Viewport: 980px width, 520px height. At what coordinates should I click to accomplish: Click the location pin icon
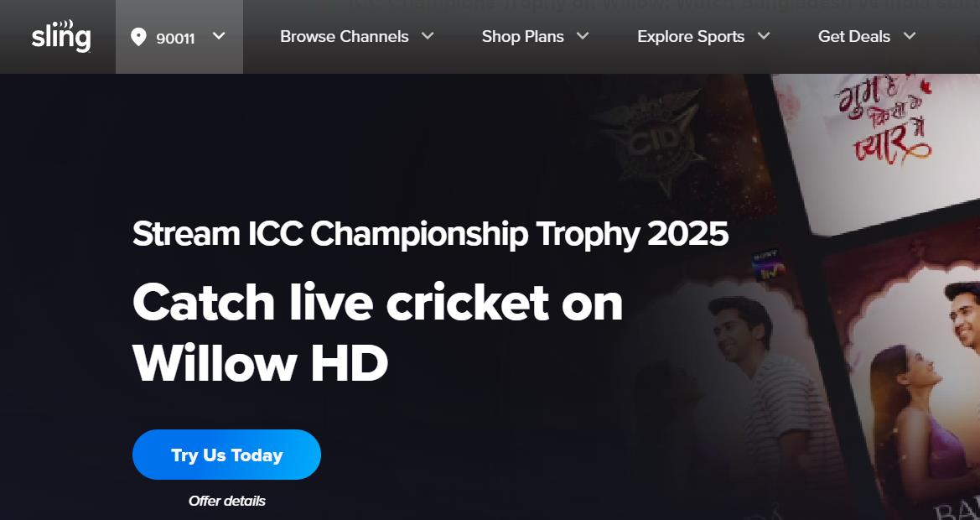point(138,37)
